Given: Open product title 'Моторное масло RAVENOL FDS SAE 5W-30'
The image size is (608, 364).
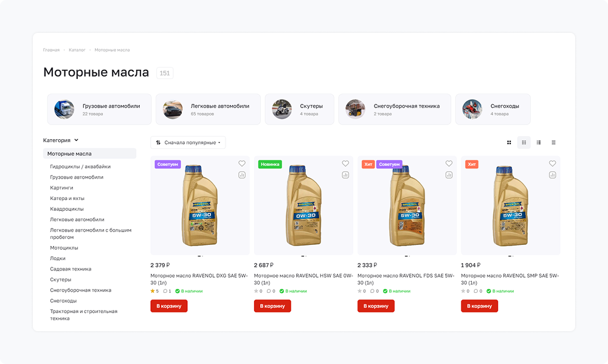Looking at the screenshot, I should [x=406, y=279].
